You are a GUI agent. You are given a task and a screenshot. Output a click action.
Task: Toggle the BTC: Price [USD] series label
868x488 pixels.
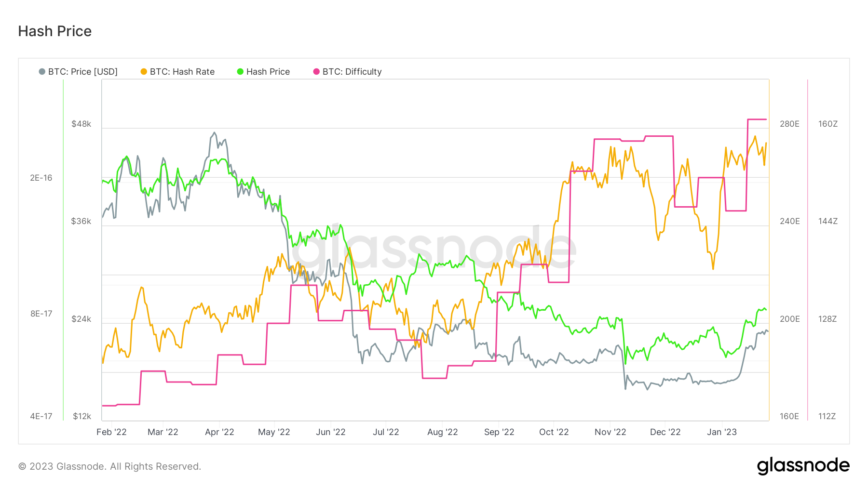coord(83,72)
